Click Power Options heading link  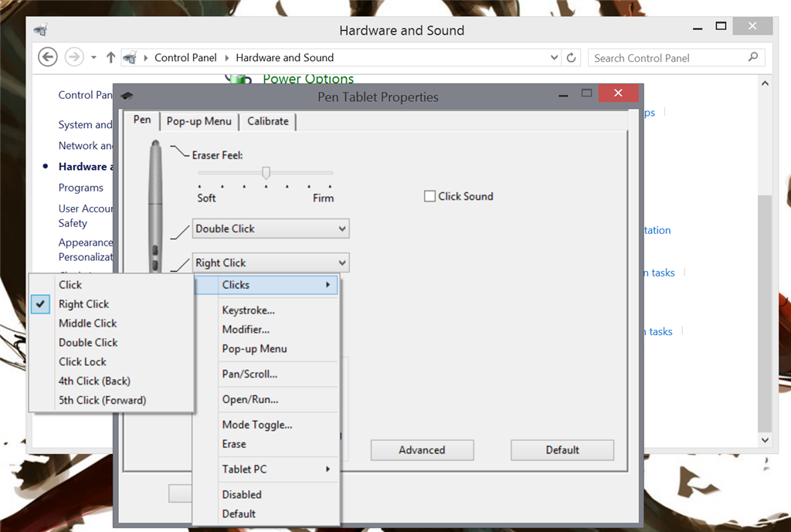click(307, 79)
